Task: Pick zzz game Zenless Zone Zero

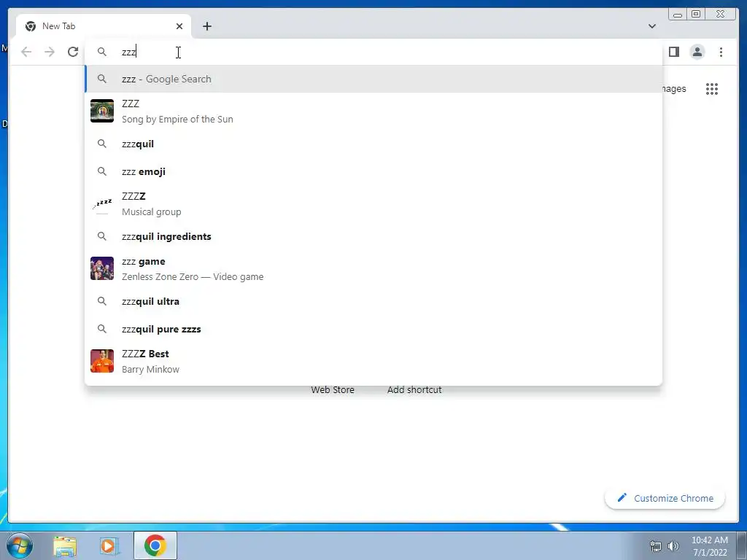Action: pos(373,268)
